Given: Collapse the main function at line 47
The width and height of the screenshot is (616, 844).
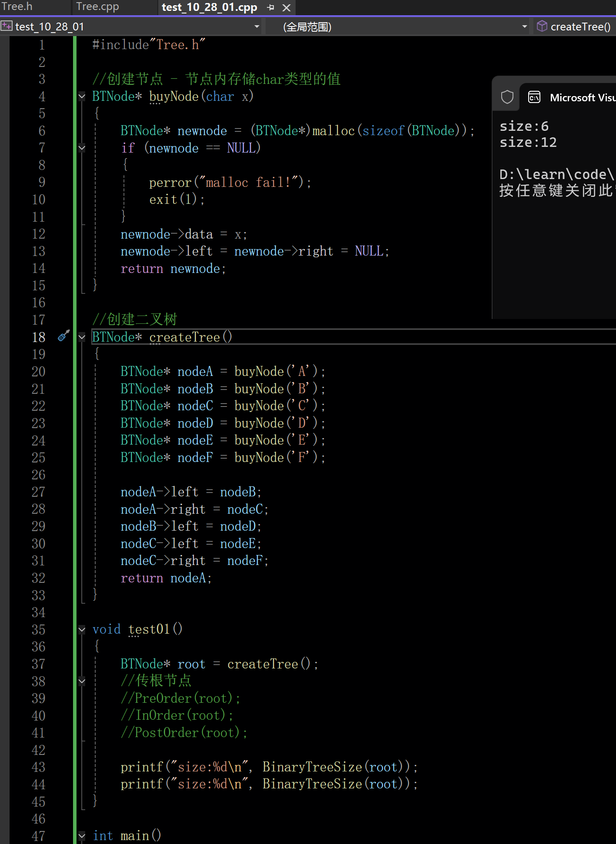Looking at the screenshot, I should coord(82,836).
